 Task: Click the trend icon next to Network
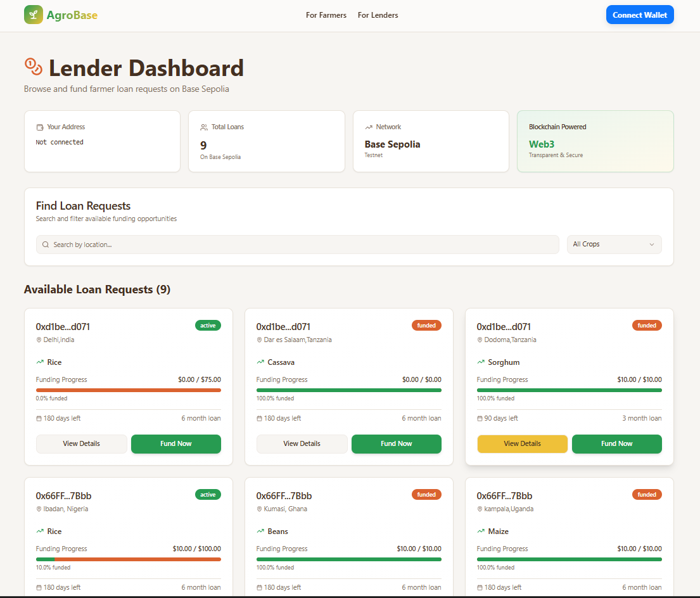[369, 127]
